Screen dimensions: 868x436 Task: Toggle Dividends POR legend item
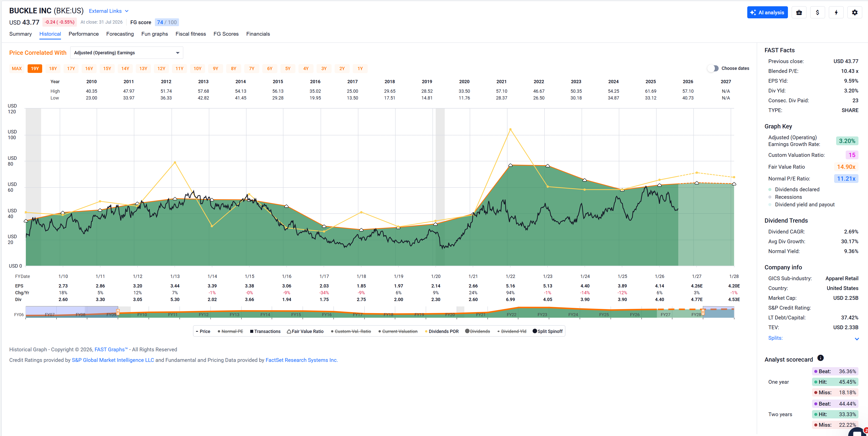(x=442, y=331)
